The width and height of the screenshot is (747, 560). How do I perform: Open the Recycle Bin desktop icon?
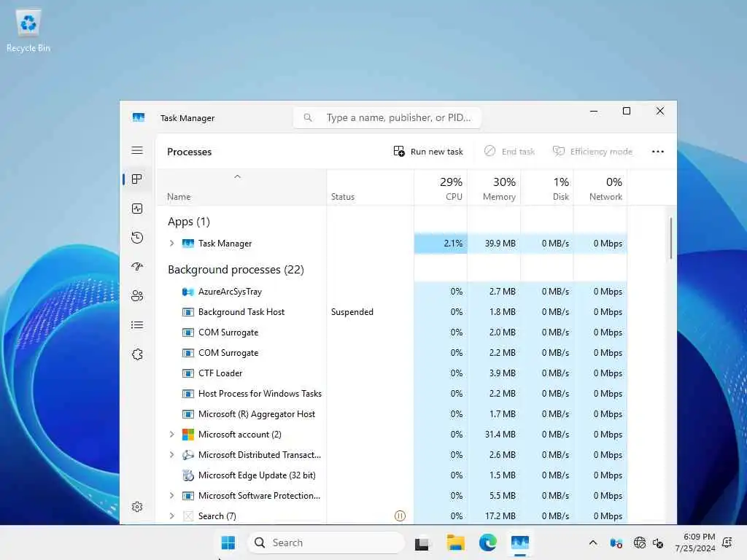(28, 31)
